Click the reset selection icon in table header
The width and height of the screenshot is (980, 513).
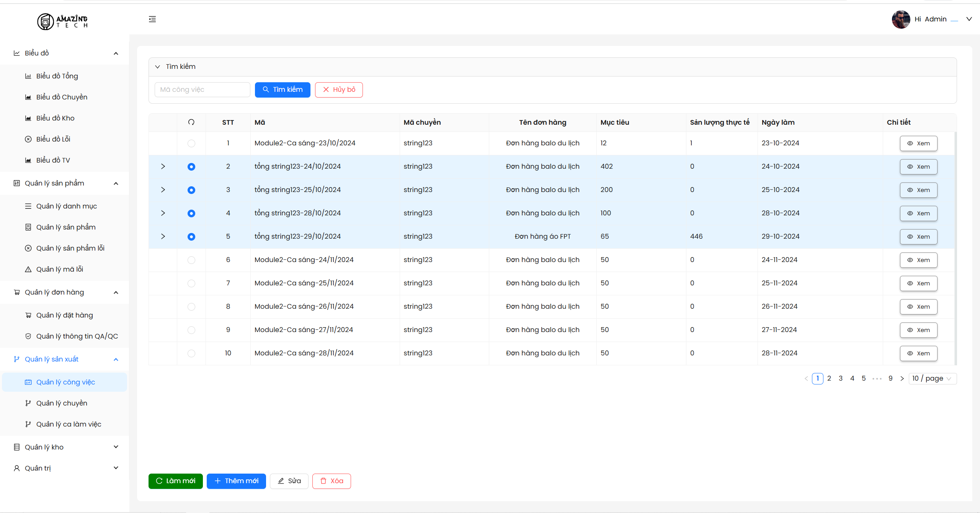click(191, 122)
